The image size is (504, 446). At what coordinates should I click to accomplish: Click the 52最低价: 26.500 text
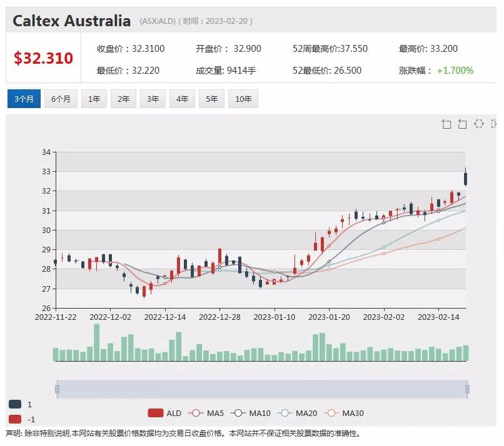pyautogui.click(x=327, y=71)
